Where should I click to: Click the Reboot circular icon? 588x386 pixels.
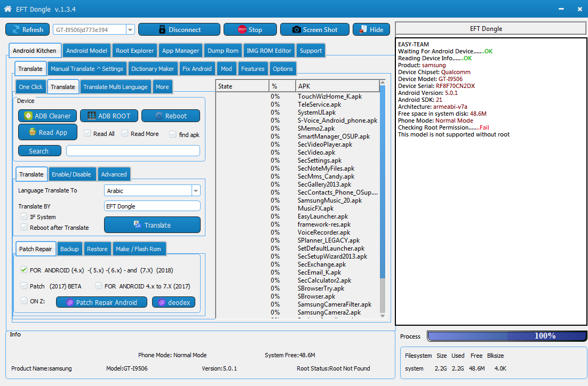coord(159,116)
